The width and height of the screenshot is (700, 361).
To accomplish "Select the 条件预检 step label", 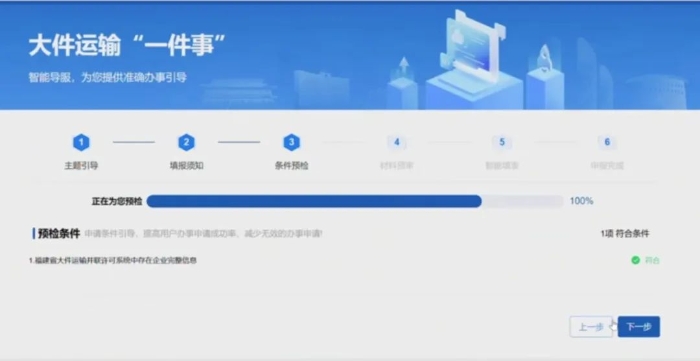I will [x=292, y=166].
